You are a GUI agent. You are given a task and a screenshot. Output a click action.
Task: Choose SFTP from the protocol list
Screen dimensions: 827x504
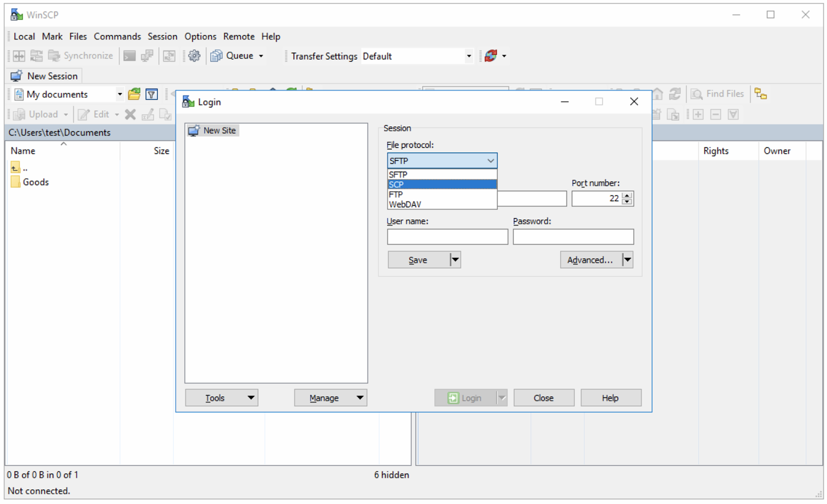pyautogui.click(x=442, y=175)
